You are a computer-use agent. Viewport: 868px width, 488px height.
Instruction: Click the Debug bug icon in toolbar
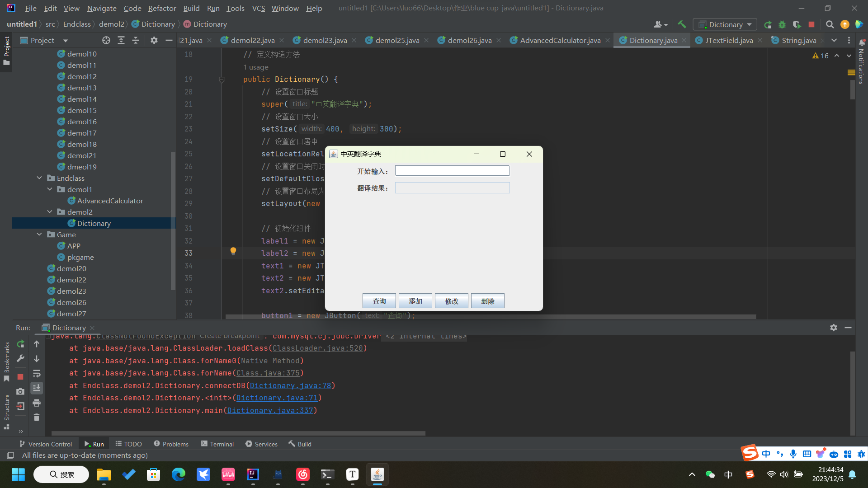(782, 24)
